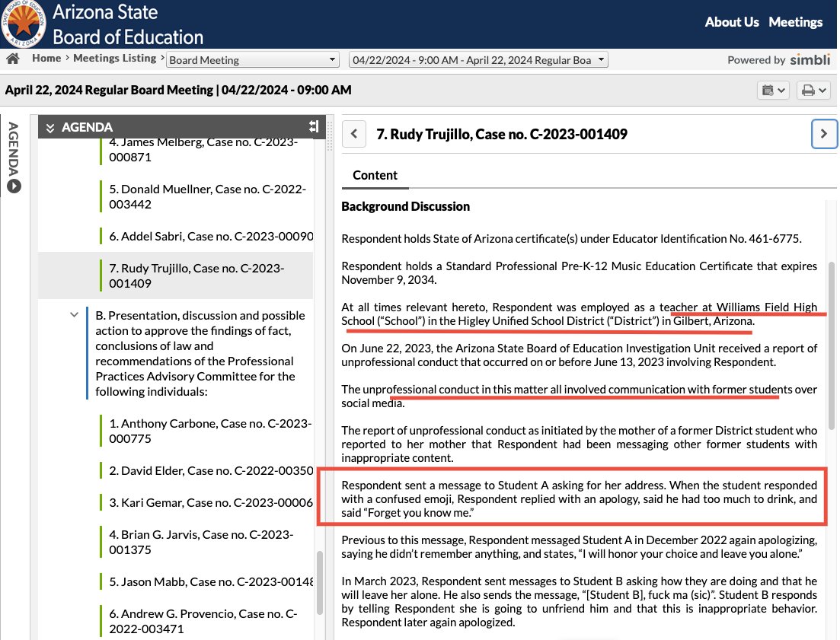
Task: Click the paragraph about Music Education Certificate expiry
Action: coord(579,273)
